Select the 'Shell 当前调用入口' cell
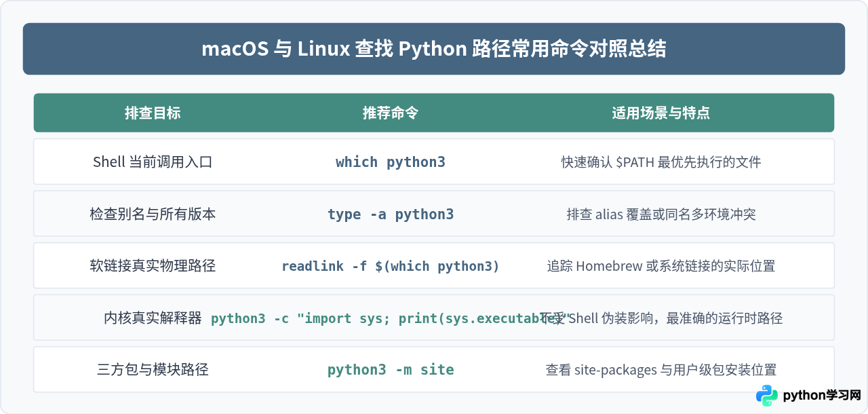The width and height of the screenshot is (868, 414). [x=153, y=162]
